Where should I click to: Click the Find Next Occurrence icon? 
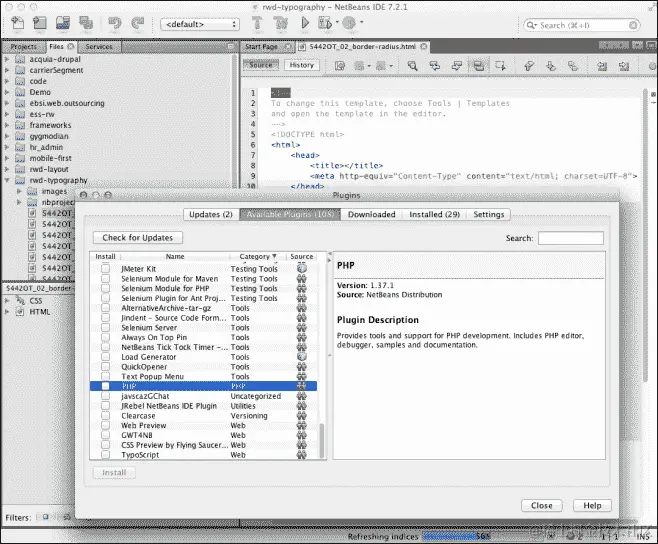(x=457, y=66)
